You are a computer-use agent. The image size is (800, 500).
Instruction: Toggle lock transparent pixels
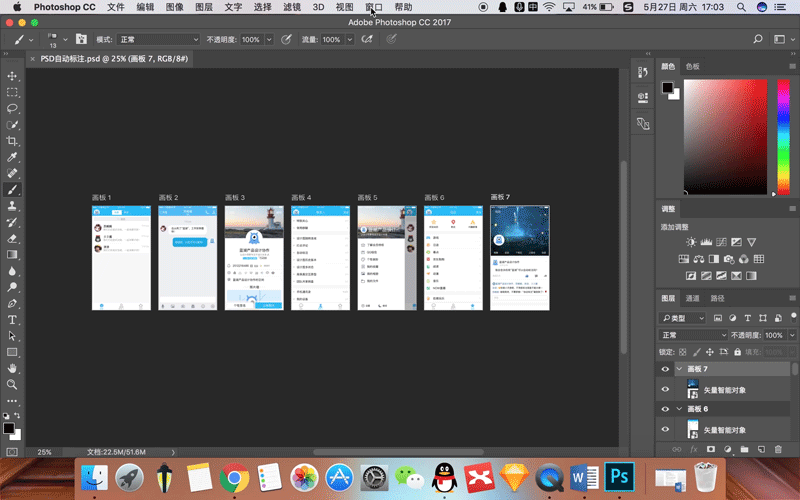tap(683, 352)
